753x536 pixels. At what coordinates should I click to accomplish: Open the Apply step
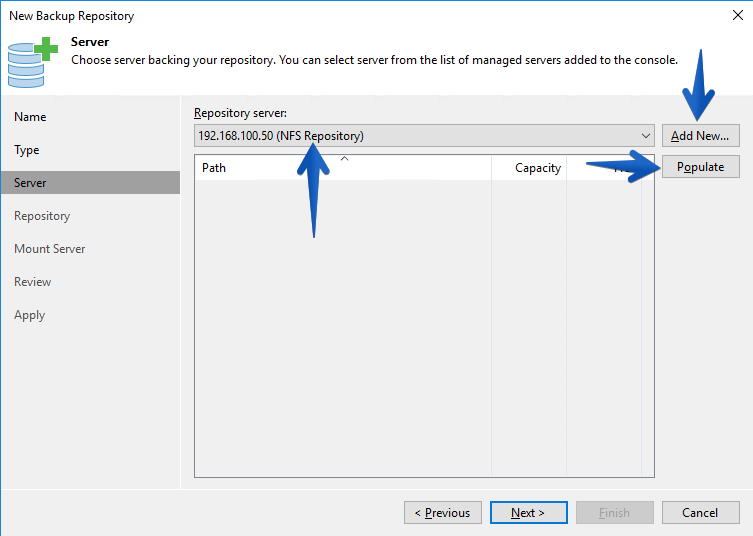click(29, 315)
